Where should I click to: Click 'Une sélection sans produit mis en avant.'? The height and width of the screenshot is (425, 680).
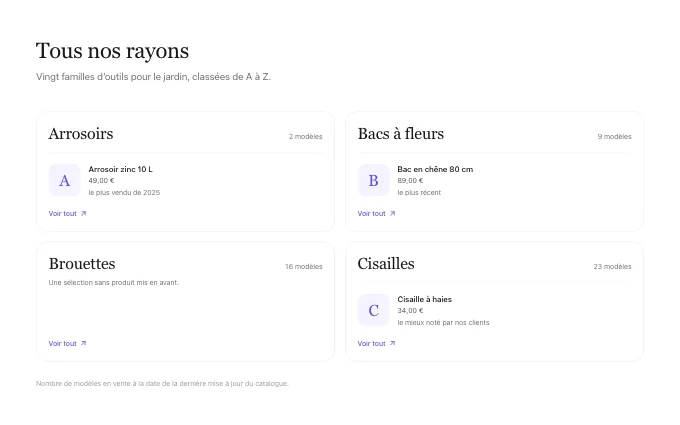click(114, 282)
